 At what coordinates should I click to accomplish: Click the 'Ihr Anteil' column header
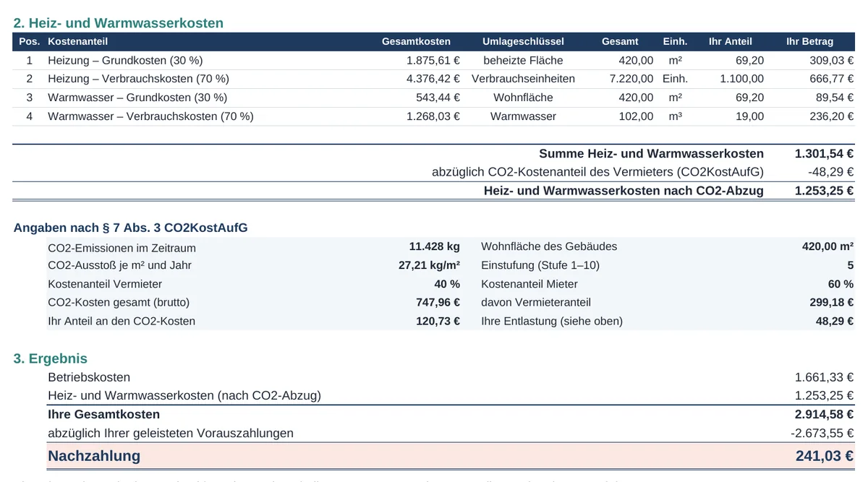730,41
